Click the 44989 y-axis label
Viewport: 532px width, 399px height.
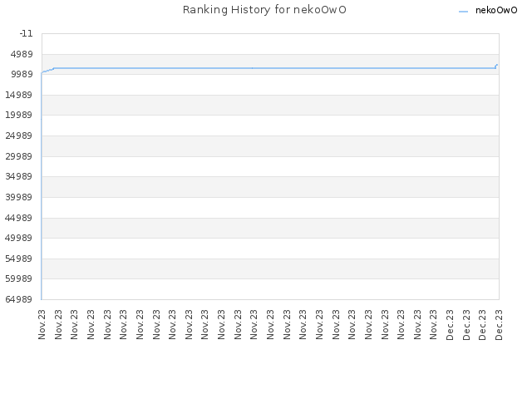[18, 218]
